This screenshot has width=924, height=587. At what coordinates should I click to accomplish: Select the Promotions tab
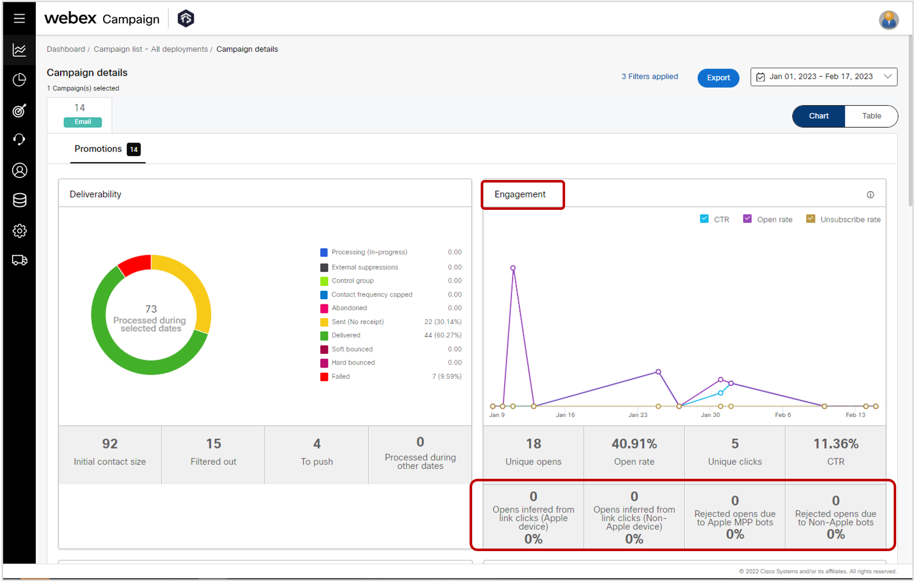pos(107,149)
